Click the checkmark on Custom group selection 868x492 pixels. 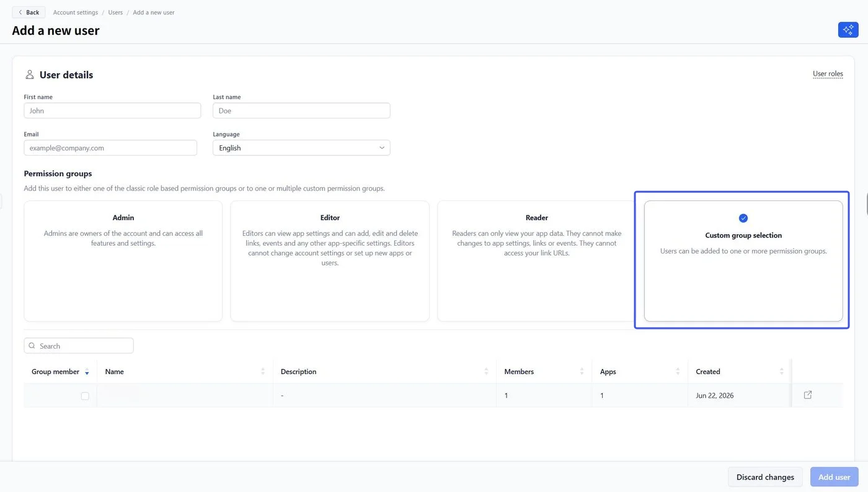click(x=743, y=218)
